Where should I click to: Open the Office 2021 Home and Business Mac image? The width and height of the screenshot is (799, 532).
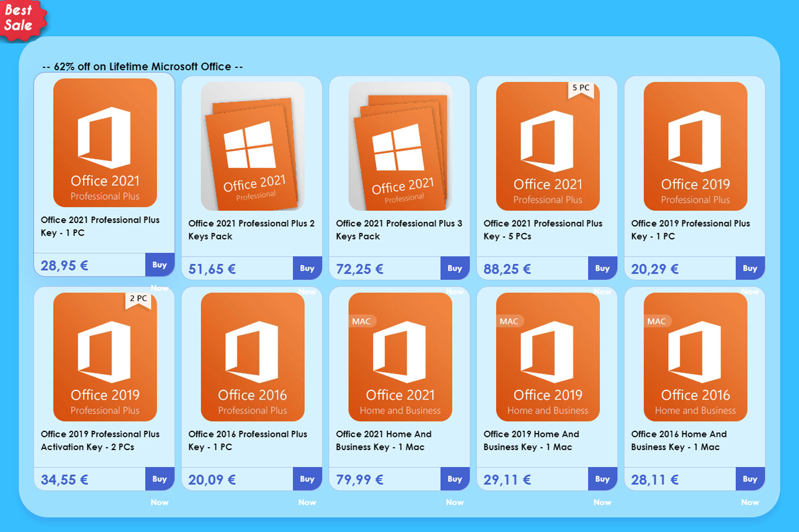click(400, 356)
